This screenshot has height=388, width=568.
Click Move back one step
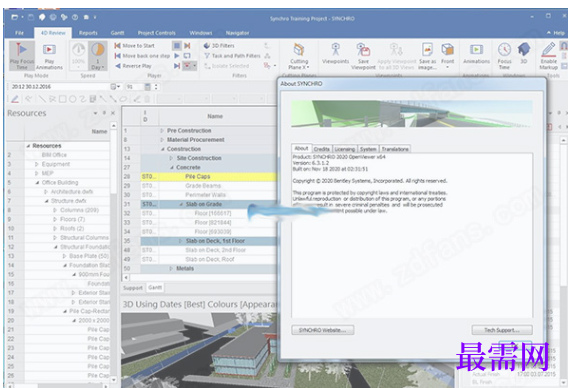coord(142,56)
